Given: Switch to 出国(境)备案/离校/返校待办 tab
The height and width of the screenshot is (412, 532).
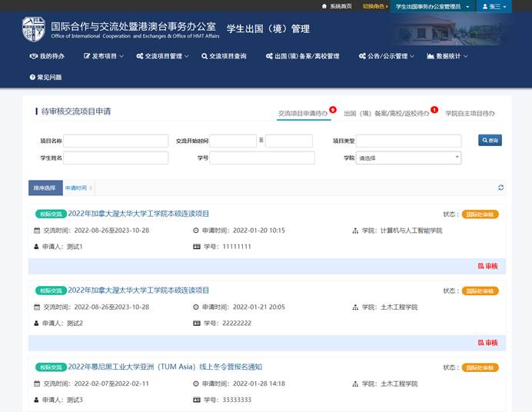Looking at the screenshot, I should [x=387, y=113].
